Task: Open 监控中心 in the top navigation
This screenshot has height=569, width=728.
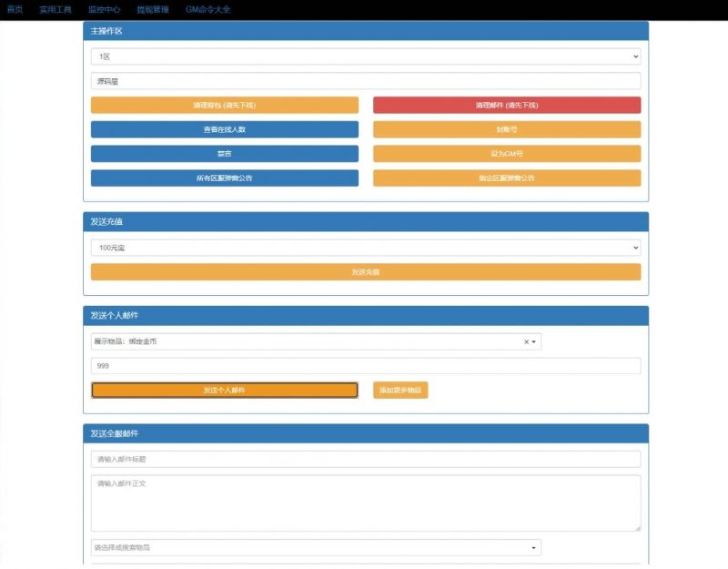Action: click(x=105, y=9)
